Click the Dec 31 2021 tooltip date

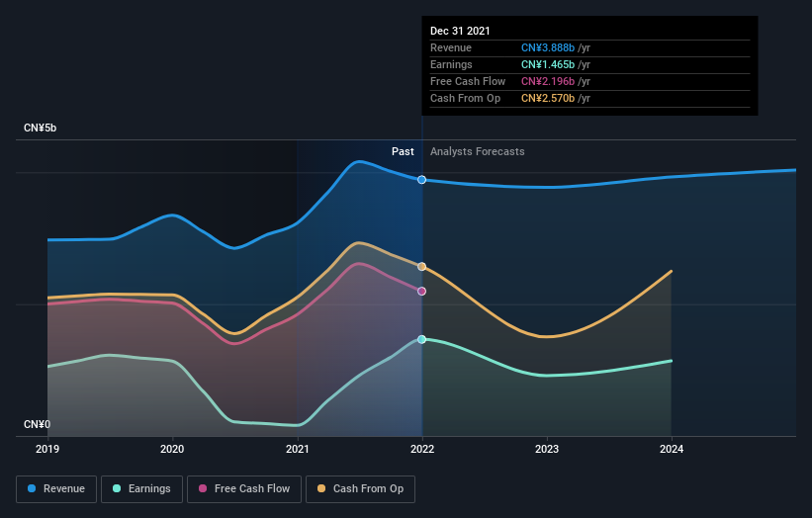click(x=460, y=31)
